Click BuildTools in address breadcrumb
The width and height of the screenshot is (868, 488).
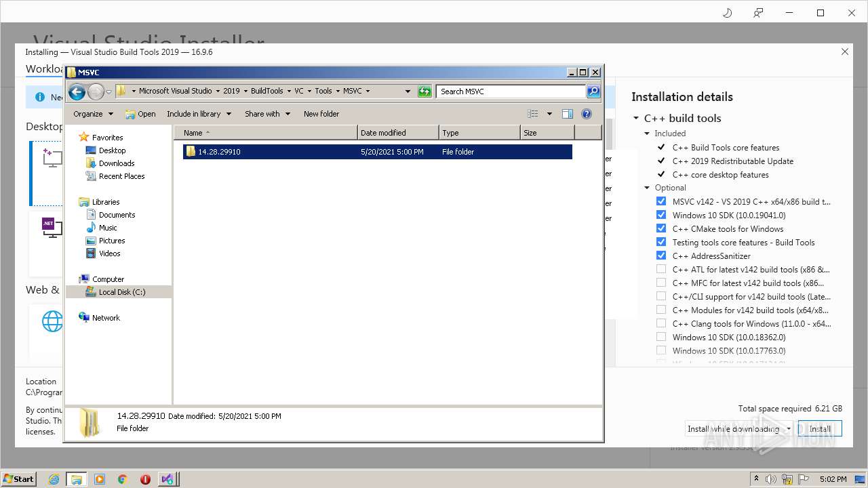tap(267, 91)
